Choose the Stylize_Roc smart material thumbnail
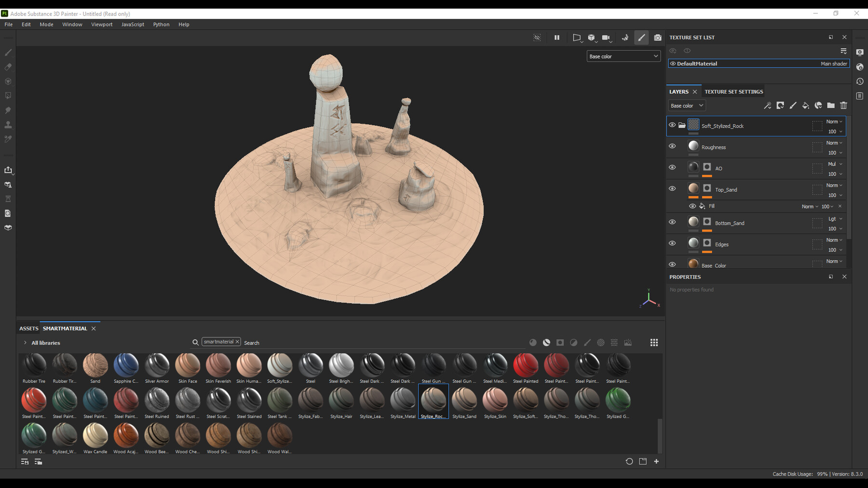868x488 pixels. point(433,401)
